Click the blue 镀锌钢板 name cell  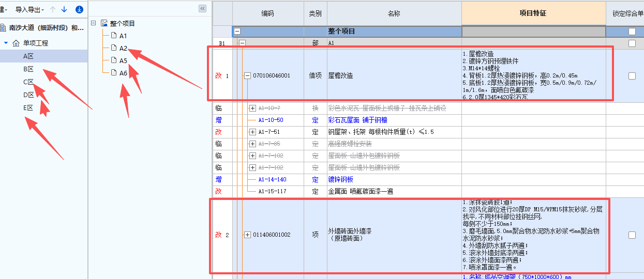pyautogui.click(x=394, y=179)
